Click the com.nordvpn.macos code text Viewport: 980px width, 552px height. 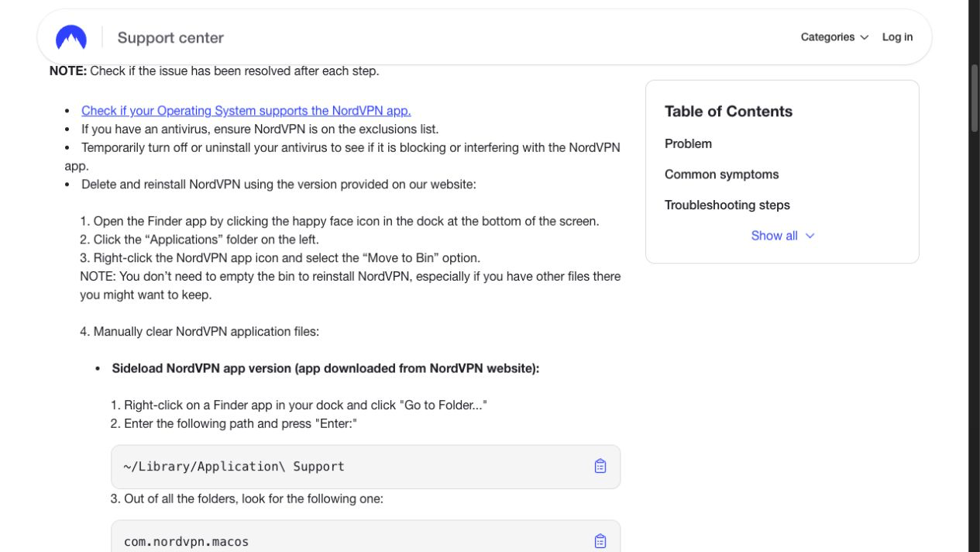coord(186,542)
